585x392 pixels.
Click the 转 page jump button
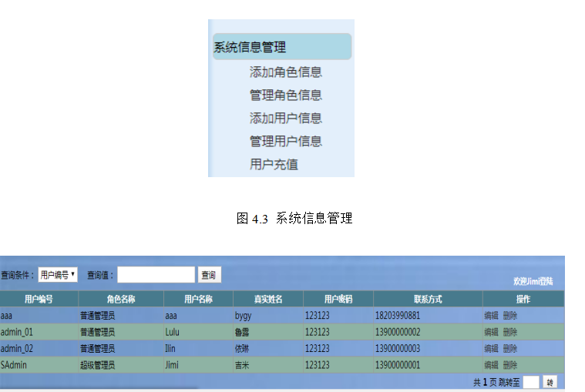point(550,382)
